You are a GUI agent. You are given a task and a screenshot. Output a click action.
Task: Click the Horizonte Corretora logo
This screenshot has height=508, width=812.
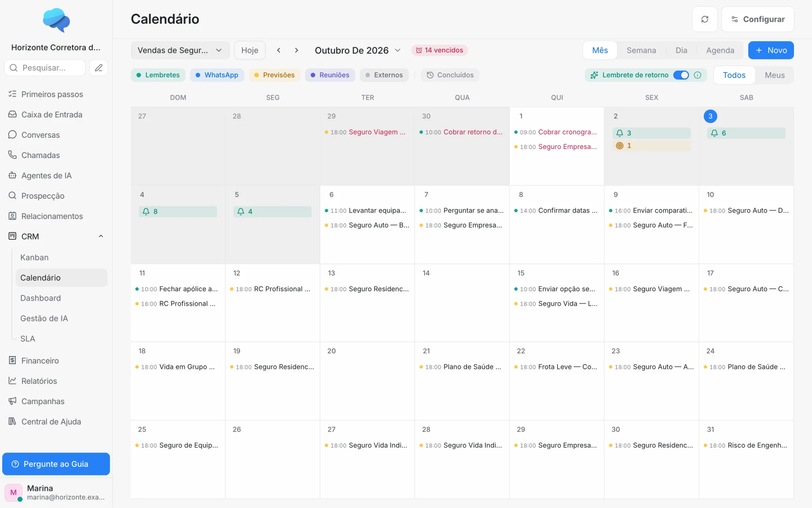point(56,20)
